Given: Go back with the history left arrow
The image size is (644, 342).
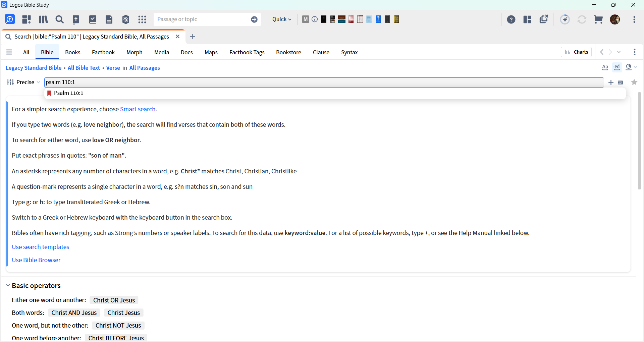Looking at the screenshot, I should click(602, 52).
